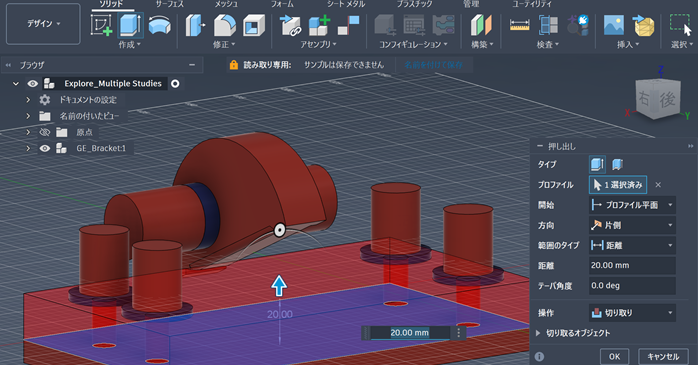Screen dimensions: 698x365
Task: Minimize the browser panel with dash
Action: (x=192, y=65)
